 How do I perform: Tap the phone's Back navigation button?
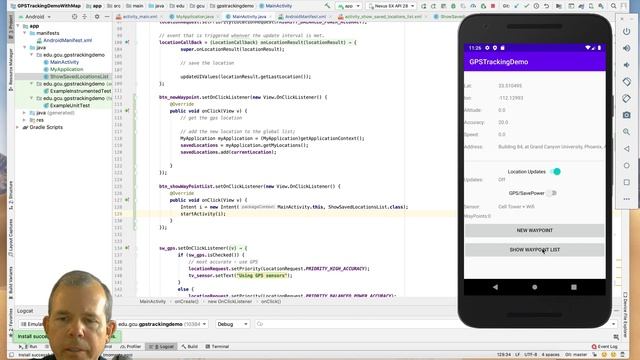click(x=495, y=287)
